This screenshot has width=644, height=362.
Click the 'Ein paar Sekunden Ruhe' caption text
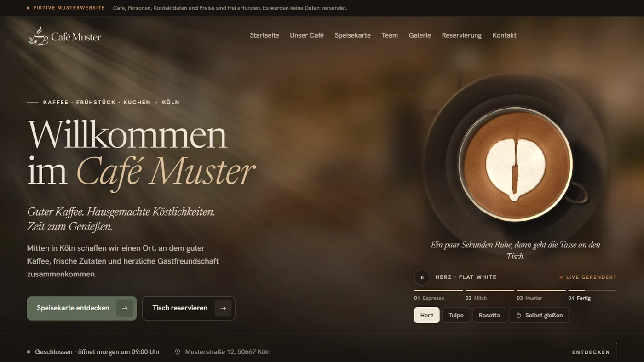click(515, 251)
